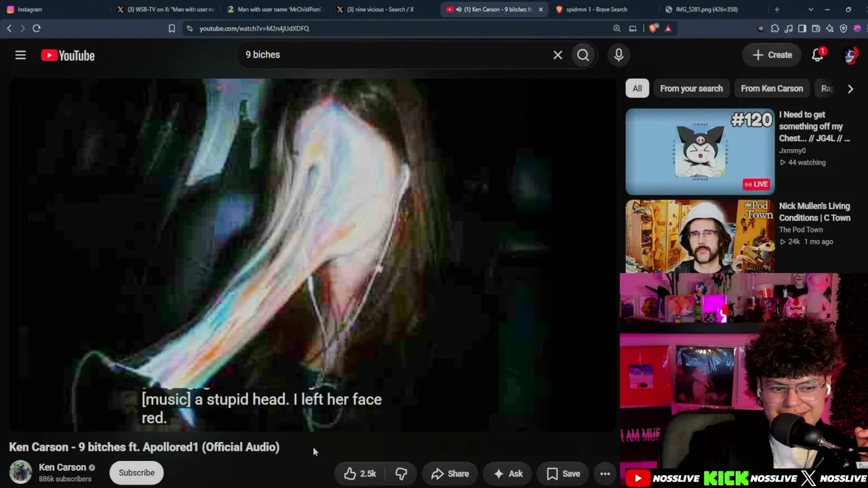868x488 pixels.
Task: Open the media control music note icon
Action: (789, 28)
